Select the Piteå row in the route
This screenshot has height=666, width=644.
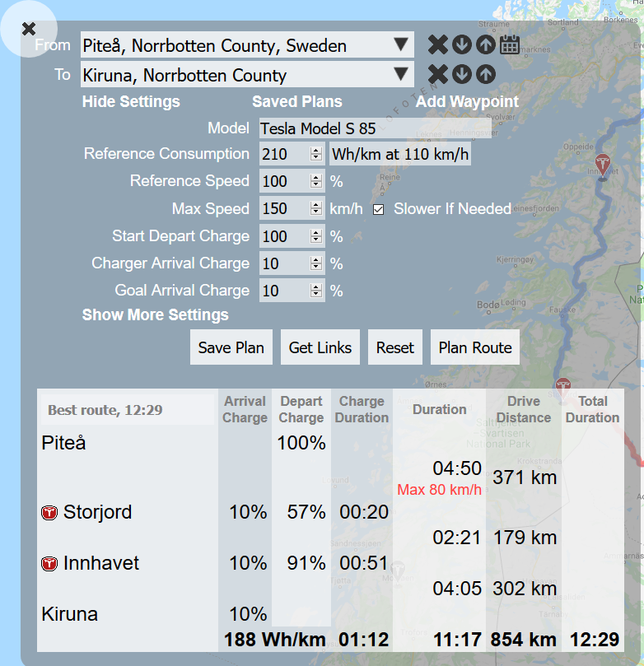pyautogui.click(x=63, y=443)
